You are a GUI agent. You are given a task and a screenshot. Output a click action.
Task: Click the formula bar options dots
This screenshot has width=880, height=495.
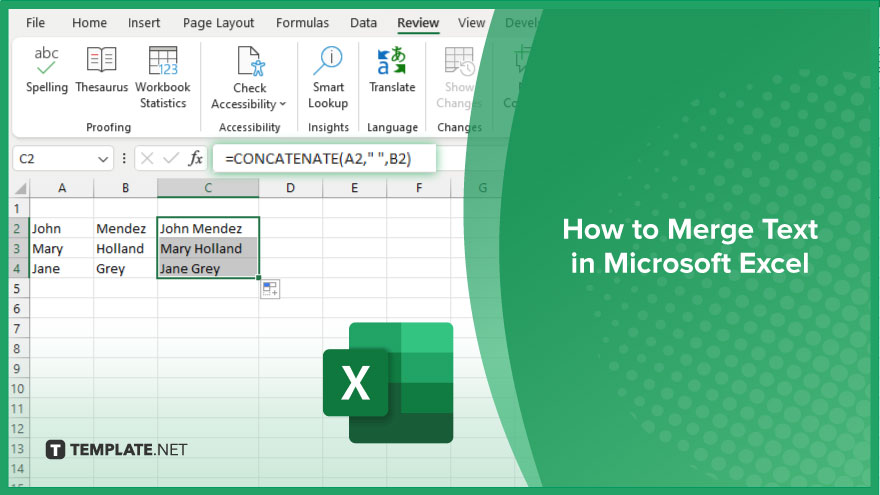coord(124,159)
